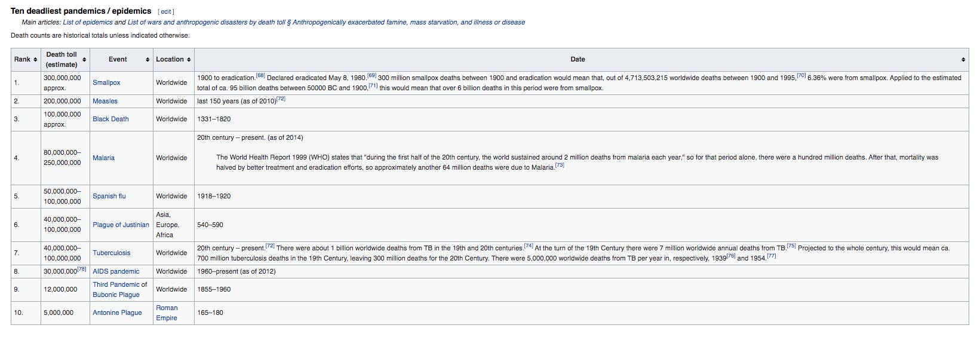980x337 pixels.
Task: Open the Malaria article link
Action: (x=103, y=158)
